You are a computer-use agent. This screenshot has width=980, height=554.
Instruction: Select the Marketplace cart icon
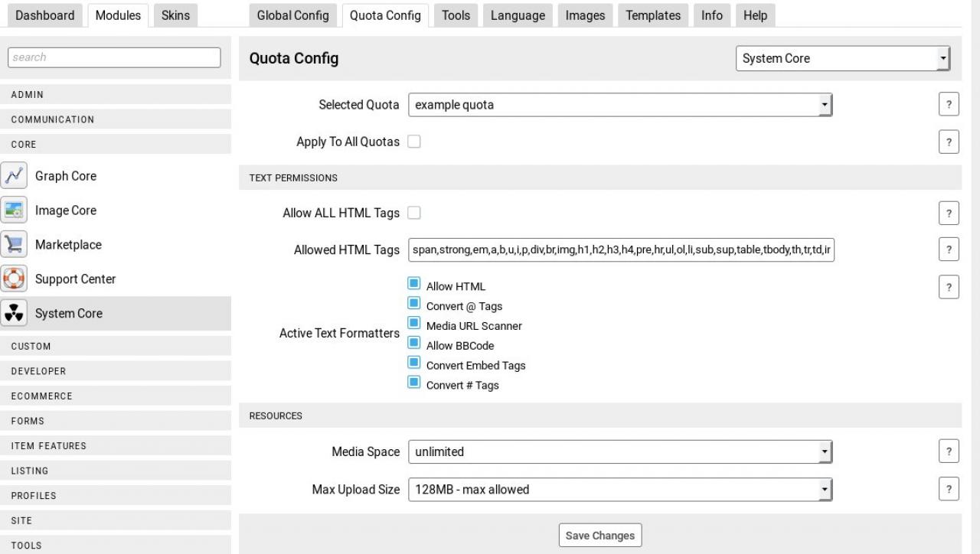(14, 245)
